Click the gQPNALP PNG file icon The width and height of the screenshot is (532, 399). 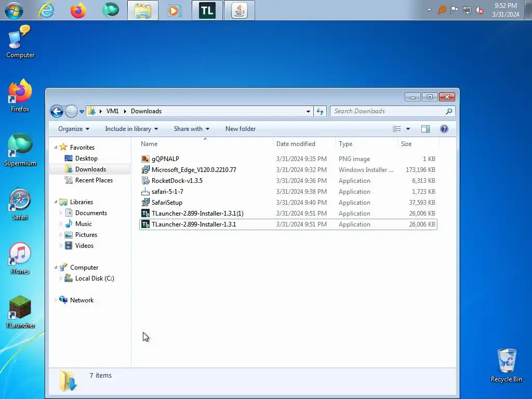(145, 159)
